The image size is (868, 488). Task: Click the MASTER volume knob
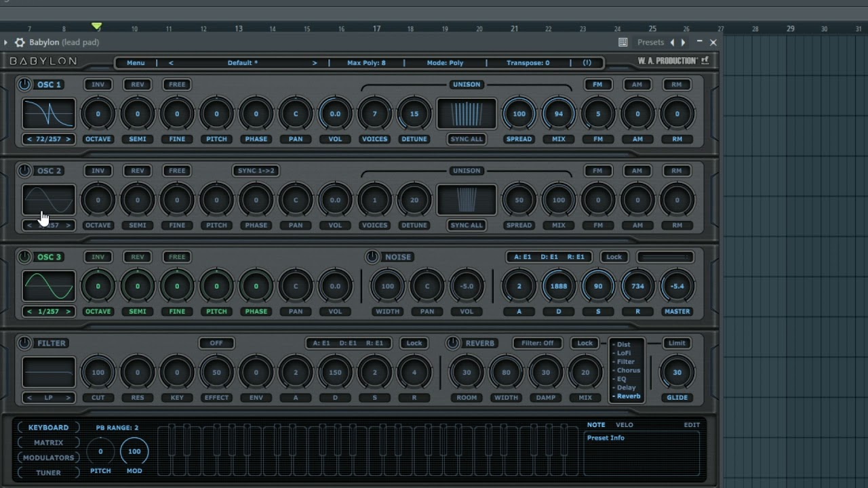coord(677,286)
